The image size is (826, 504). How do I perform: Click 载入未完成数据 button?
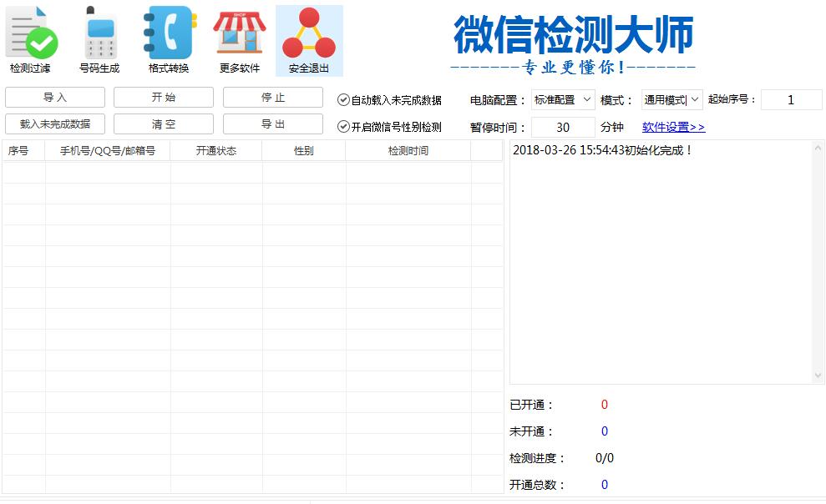click(55, 124)
